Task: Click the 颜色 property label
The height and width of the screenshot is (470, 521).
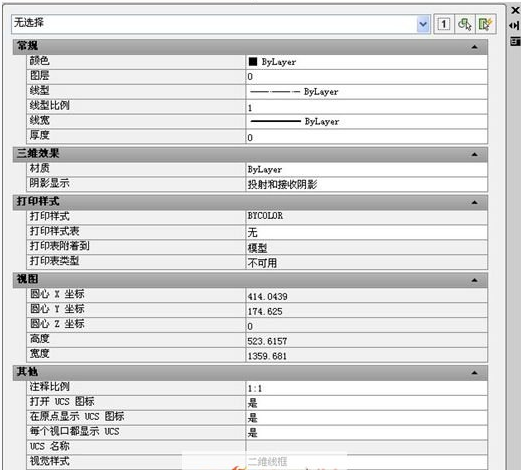Action: pos(40,61)
